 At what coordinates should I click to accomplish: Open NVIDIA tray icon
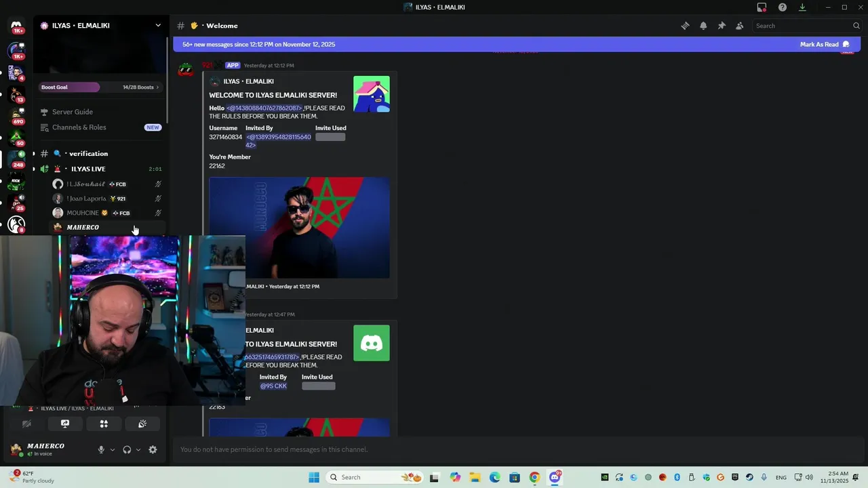pyautogui.click(x=604, y=477)
